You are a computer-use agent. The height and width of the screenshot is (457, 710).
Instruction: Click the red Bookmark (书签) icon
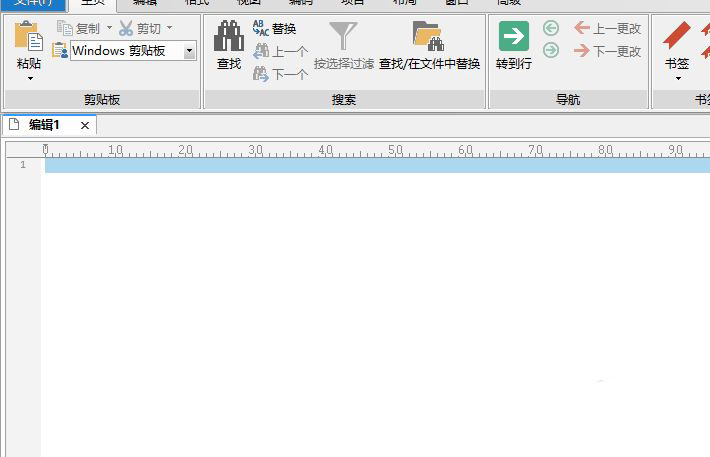click(677, 37)
